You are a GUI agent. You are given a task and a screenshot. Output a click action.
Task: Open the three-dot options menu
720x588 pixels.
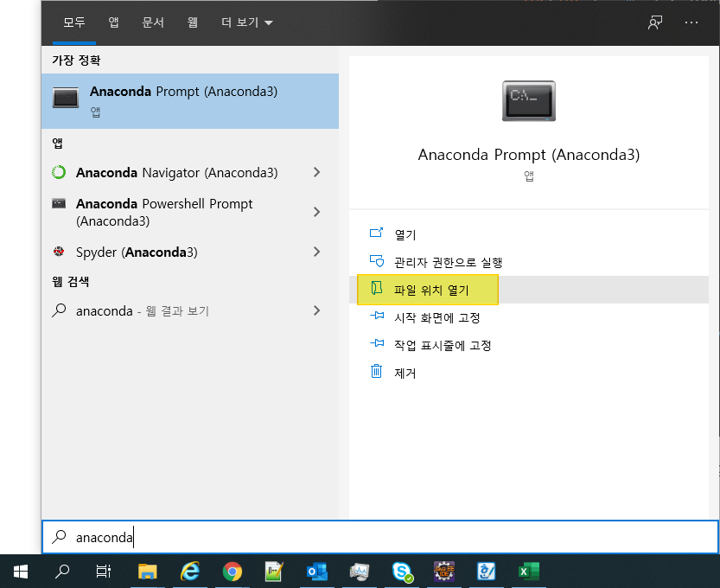pos(691,22)
